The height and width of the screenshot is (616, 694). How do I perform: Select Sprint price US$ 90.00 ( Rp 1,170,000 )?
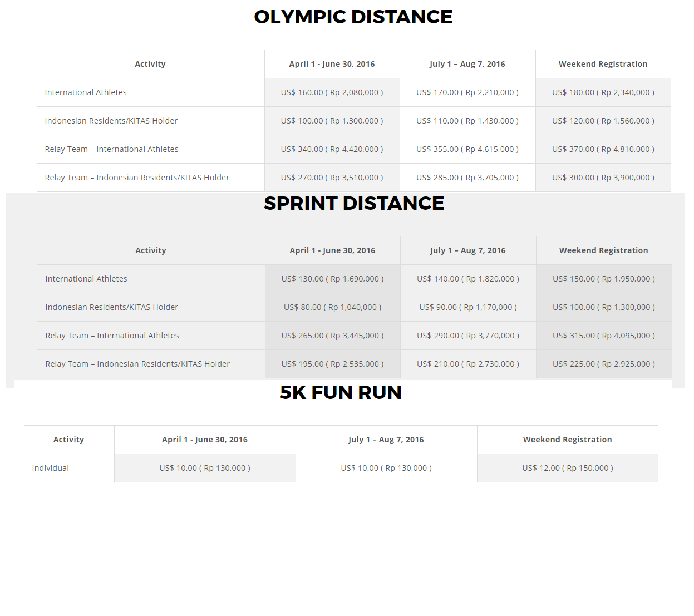(x=468, y=307)
